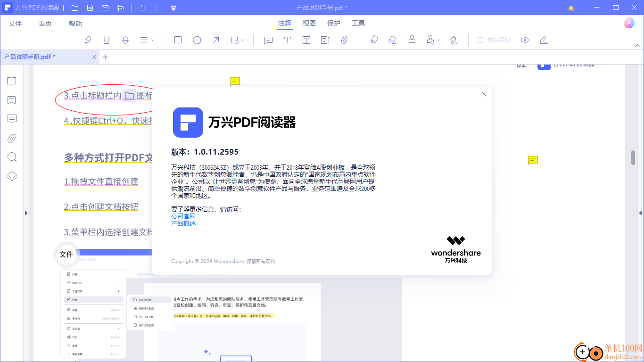Select the ellipse shape tool
The height and width of the screenshot is (362, 644).
[x=197, y=40]
